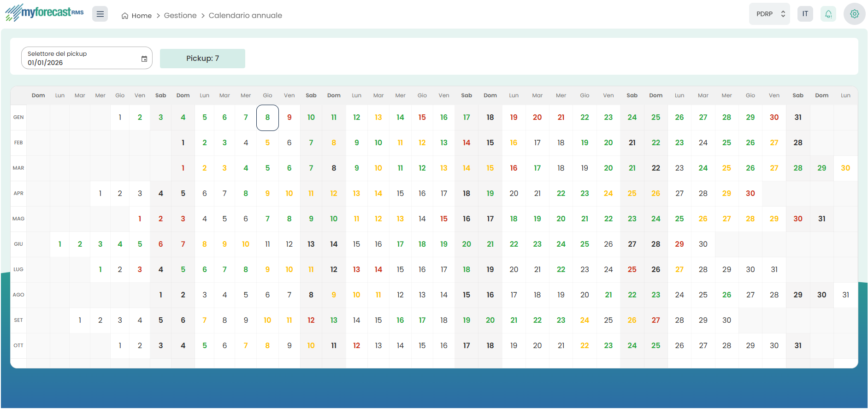Click August 21 in the AGO row
Image resolution: width=868 pixels, height=409 pixels.
(x=608, y=295)
